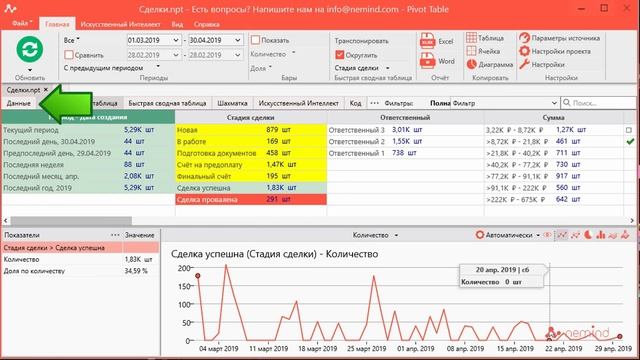This screenshot has height=360, width=640.
Task: Open the ellipsis menu beside Показатели
Action: 115,235
